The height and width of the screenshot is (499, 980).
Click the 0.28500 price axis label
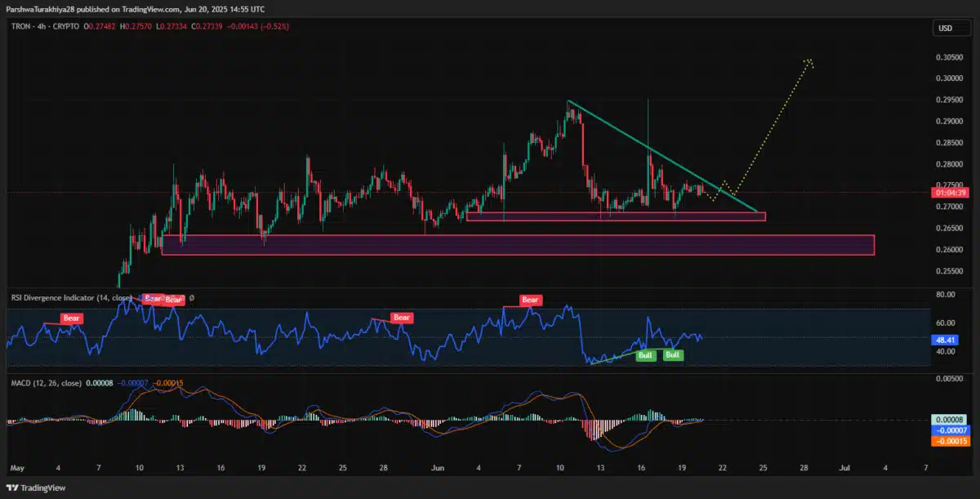(x=948, y=142)
